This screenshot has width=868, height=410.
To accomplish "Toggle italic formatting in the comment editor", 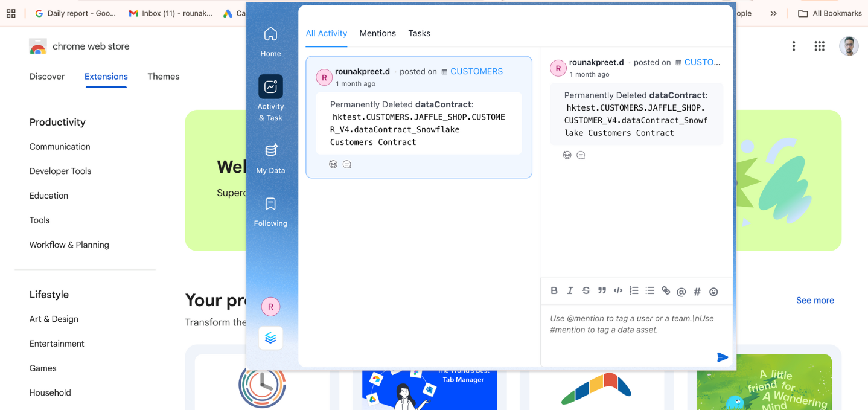I will 570,291.
